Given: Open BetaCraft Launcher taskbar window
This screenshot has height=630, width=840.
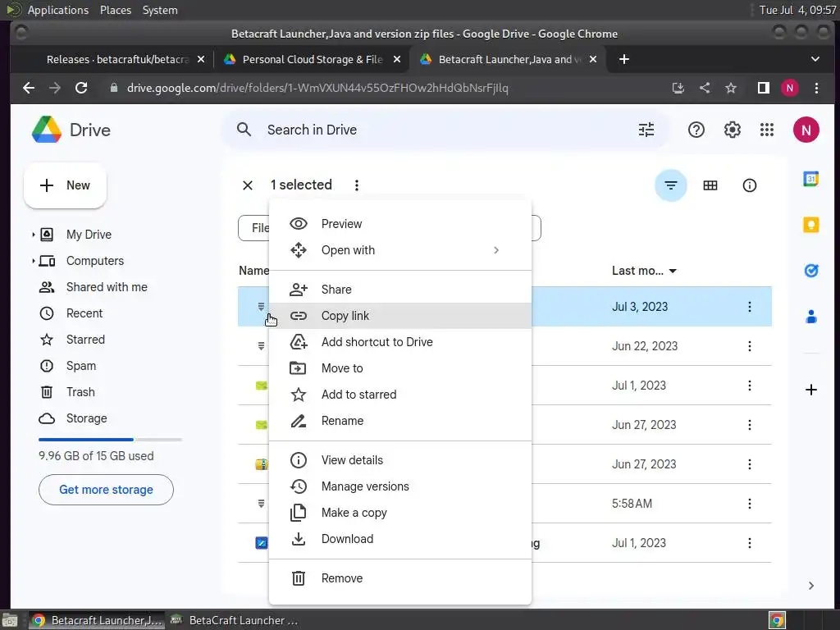Looking at the screenshot, I should pyautogui.click(x=235, y=620).
